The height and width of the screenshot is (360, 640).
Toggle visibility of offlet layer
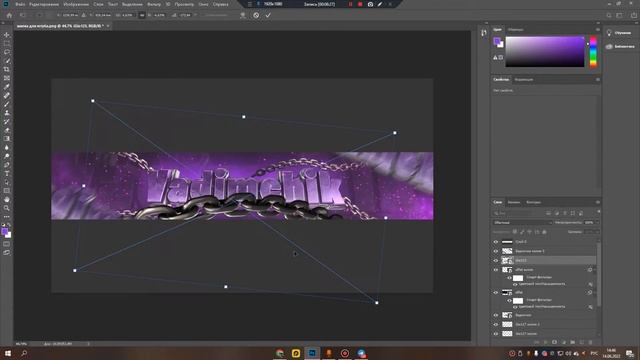[496, 293]
